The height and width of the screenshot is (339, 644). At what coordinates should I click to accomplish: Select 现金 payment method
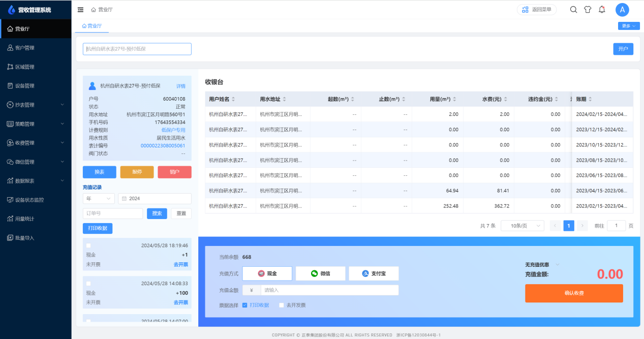pyautogui.click(x=267, y=273)
